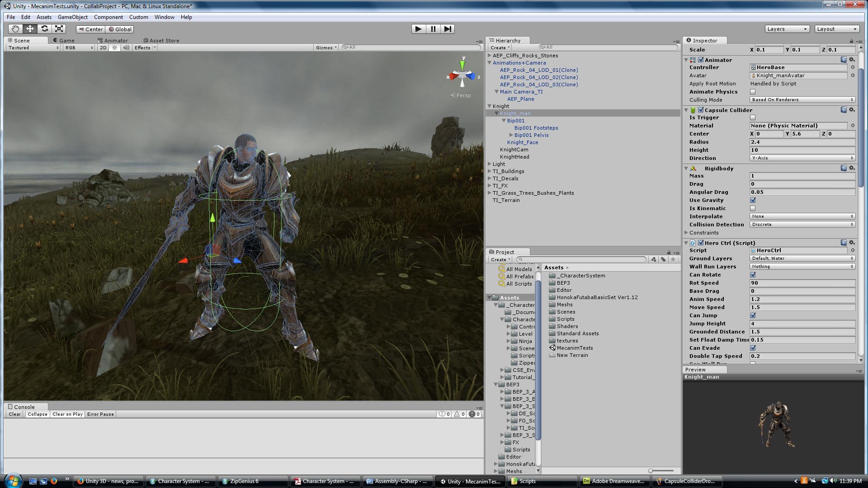Toggle Use Gravity checkbox
Screen dimensions: 868x488
pos(753,200)
